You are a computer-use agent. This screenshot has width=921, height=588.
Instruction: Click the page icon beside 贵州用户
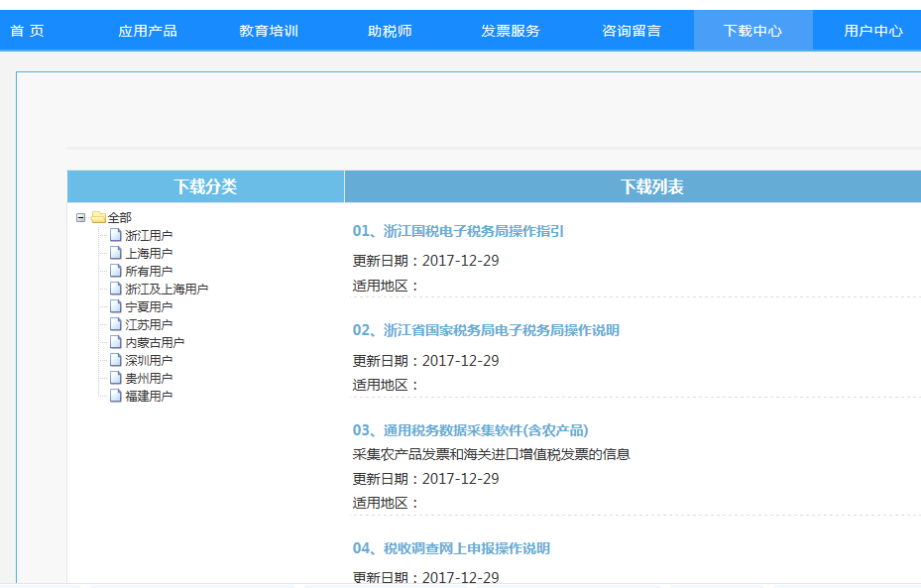[116, 378]
